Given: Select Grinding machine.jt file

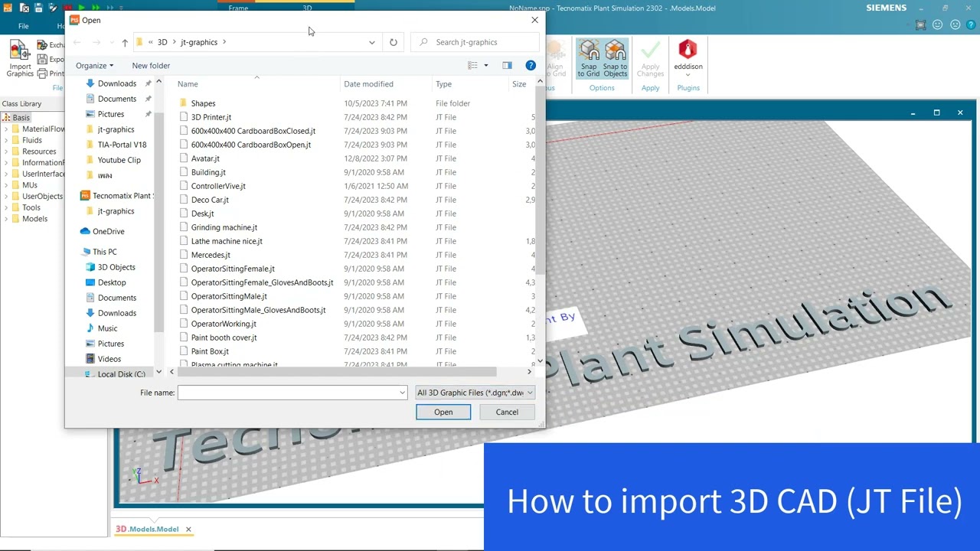Looking at the screenshot, I should tap(224, 227).
